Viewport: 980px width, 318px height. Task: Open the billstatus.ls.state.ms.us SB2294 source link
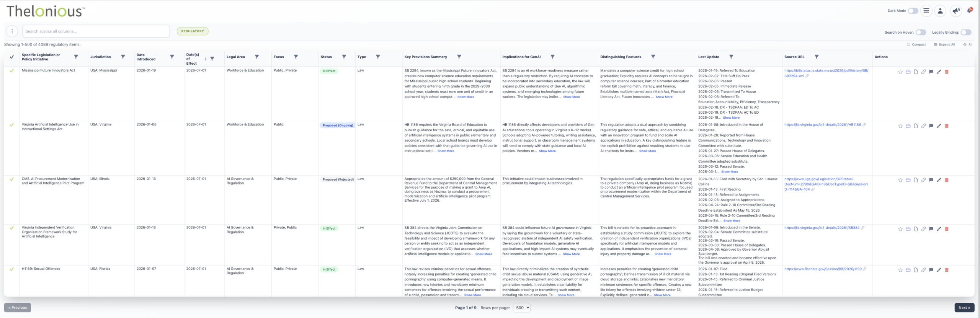[826, 73]
